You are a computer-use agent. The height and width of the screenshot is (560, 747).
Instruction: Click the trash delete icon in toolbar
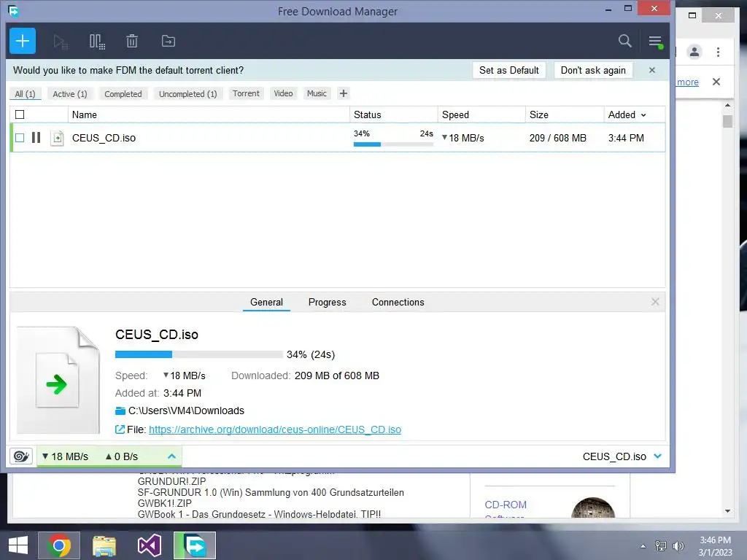tap(132, 42)
